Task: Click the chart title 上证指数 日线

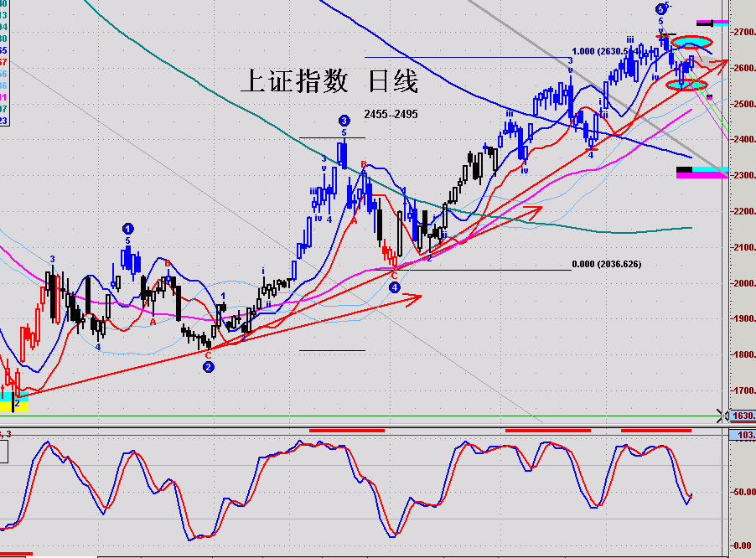Action: click(329, 80)
